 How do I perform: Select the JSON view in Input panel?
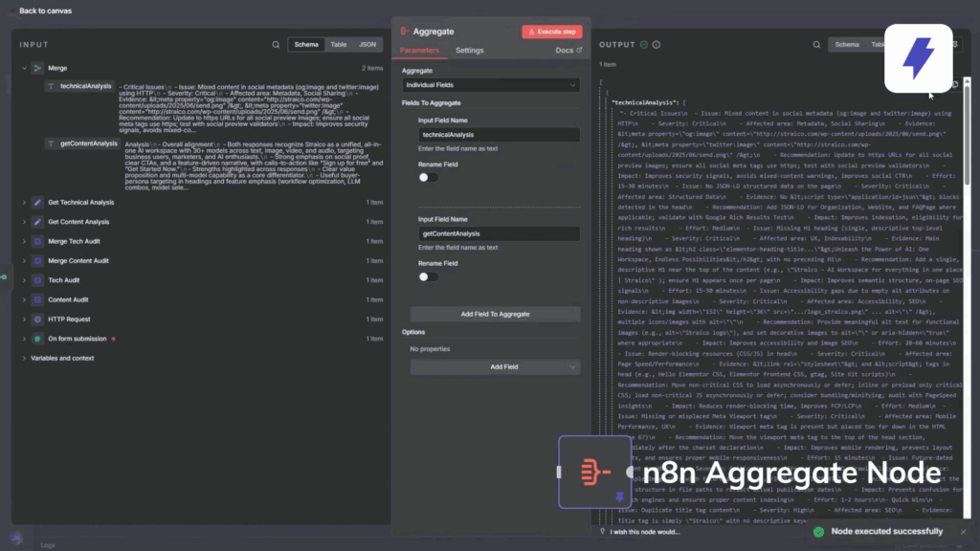367,44
